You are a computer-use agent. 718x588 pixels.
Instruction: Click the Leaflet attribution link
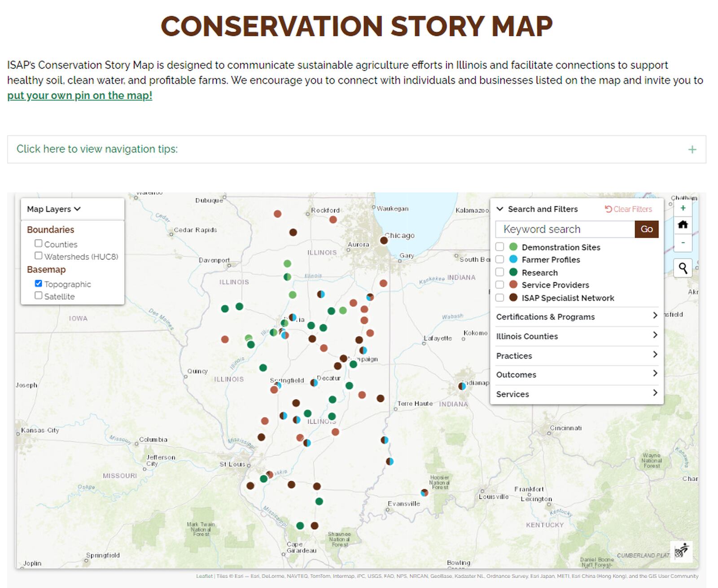click(x=204, y=576)
